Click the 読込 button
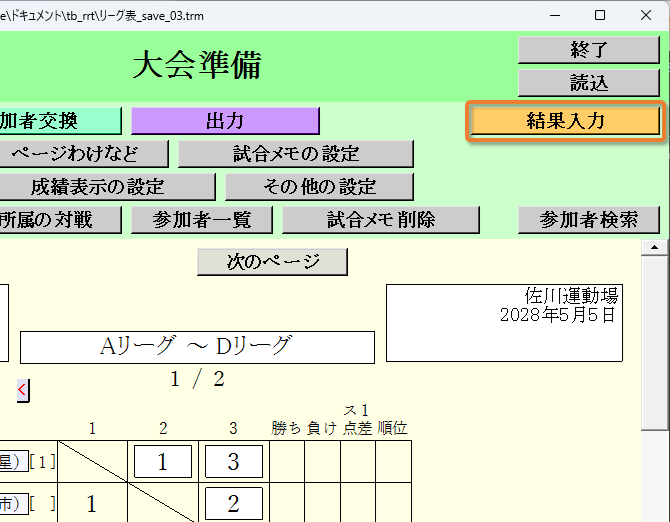This screenshot has height=522, width=670. [x=588, y=83]
